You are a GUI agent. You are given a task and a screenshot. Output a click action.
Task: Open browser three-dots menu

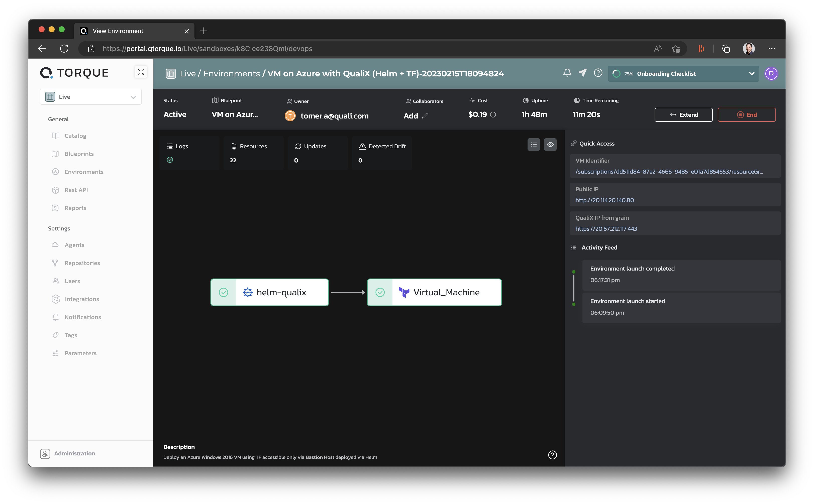tap(772, 49)
